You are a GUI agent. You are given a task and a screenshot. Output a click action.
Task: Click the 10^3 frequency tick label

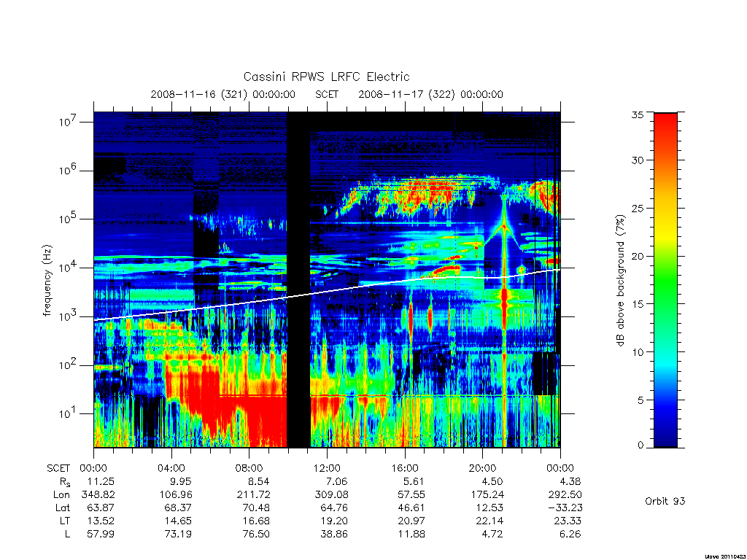tap(68, 316)
